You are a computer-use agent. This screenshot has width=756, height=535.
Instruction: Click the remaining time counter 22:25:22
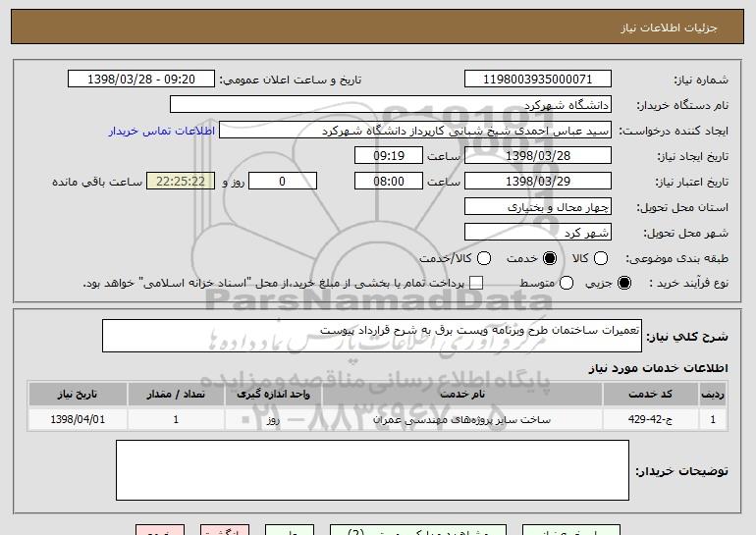tap(181, 182)
